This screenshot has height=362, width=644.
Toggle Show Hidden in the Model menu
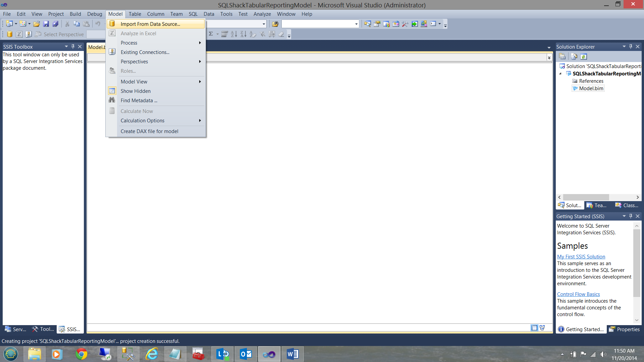(136, 91)
